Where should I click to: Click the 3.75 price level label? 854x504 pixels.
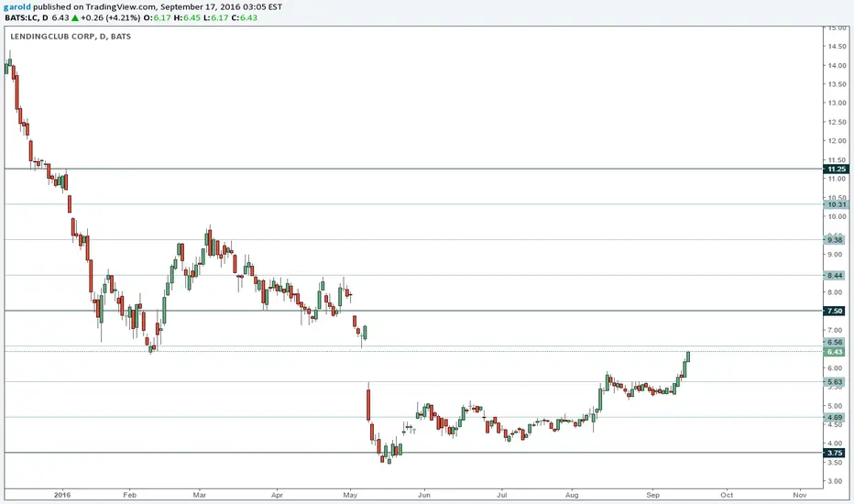click(x=836, y=453)
